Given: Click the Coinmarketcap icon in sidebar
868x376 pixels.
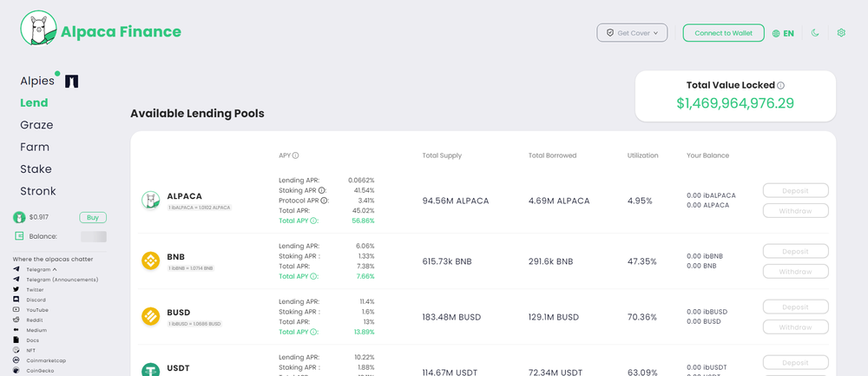Looking at the screenshot, I should [16, 360].
